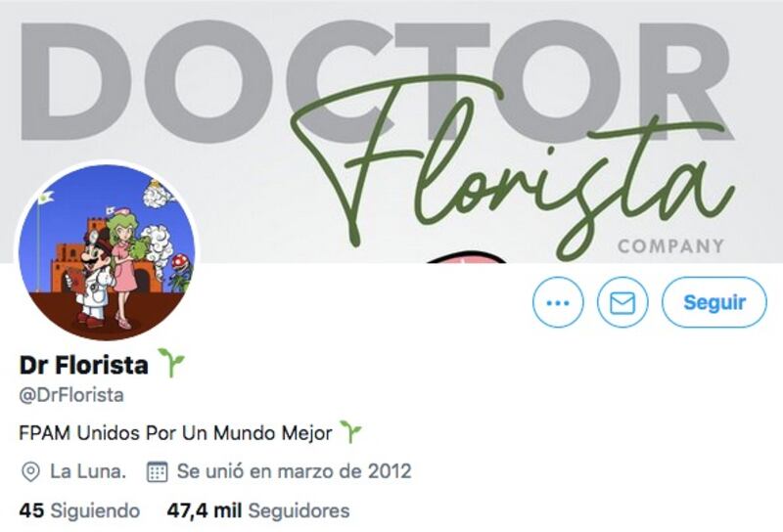Click the La Luna. location text

click(x=88, y=471)
